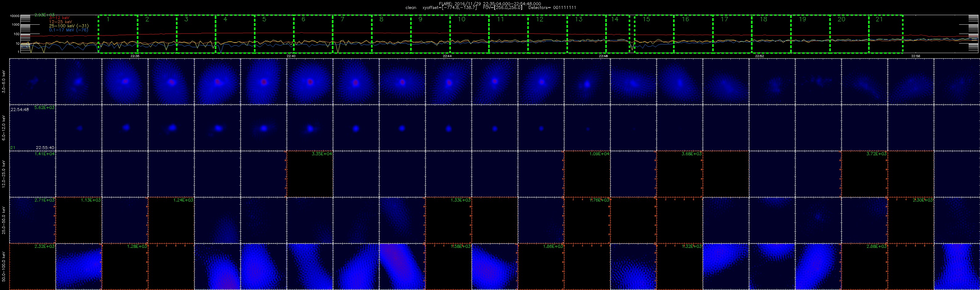
Task: Open the empty panel marked 1.13E+03
Action: tap(79, 220)
